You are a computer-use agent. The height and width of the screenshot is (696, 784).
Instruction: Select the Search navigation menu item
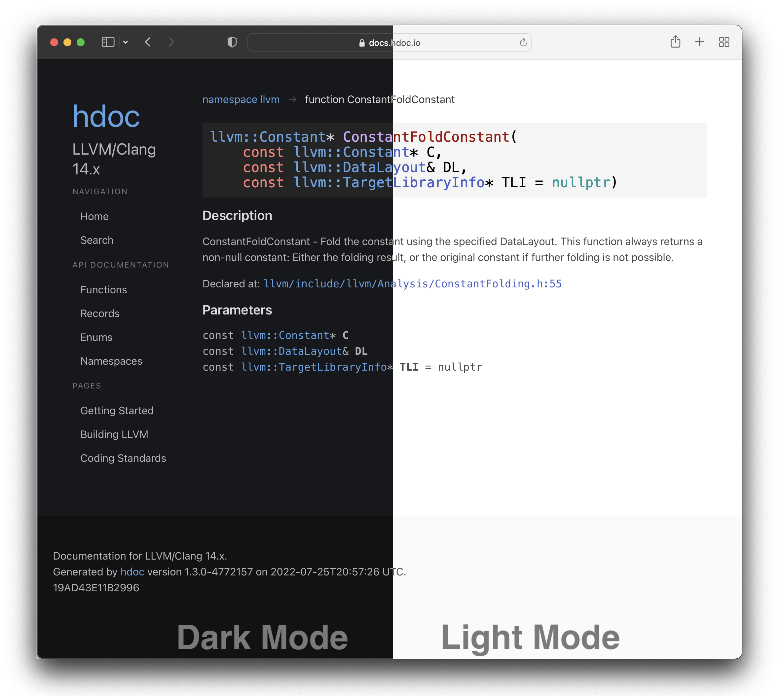click(97, 240)
